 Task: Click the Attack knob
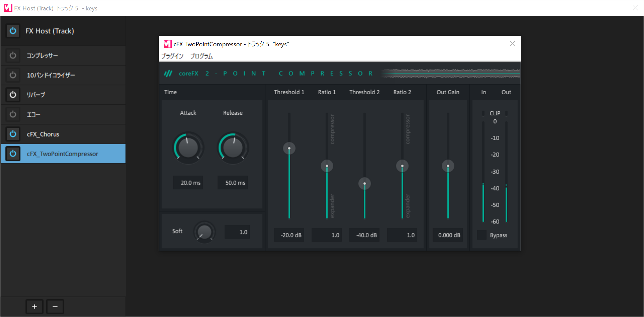[x=188, y=148]
